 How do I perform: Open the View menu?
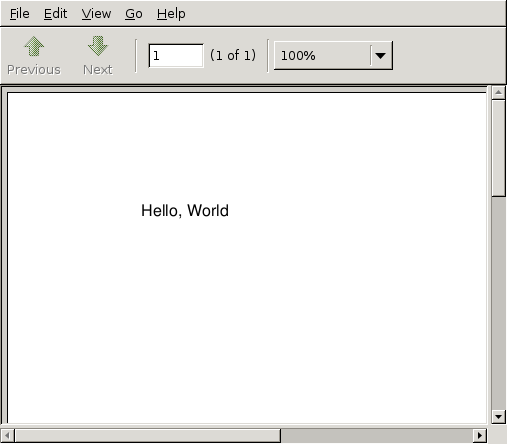point(96,14)
